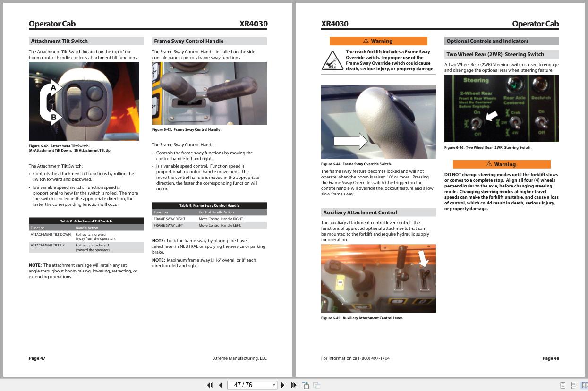588x391 pixels.
Task: Advance to the next page
Action: pos(282,385)
